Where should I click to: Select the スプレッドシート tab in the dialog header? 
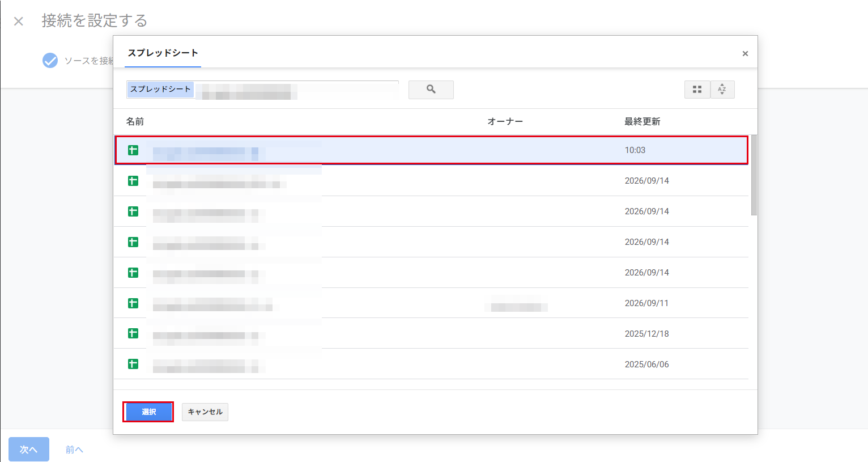coord(163,53)
